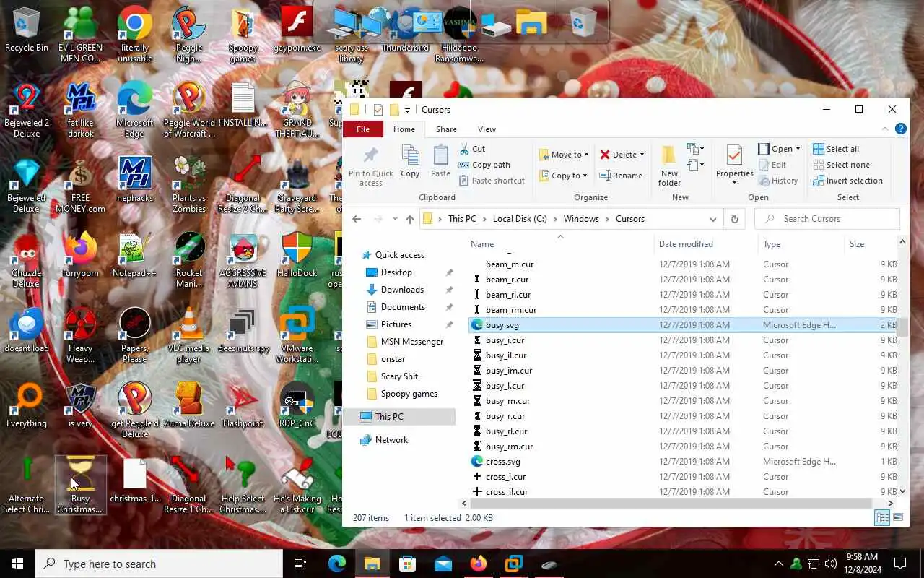Open Quick Access Toolbar customize dropdown
Screen dimensions: 924x578
click(407, 110)
